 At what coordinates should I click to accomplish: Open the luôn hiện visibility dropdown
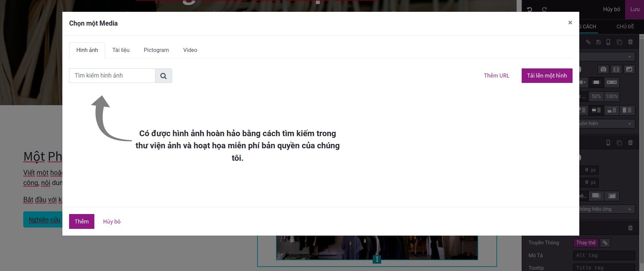click(x=607, y=124)
